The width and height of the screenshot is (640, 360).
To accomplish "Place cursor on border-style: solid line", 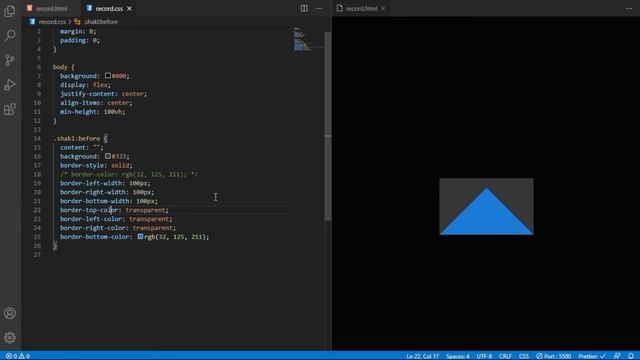I will click(96, 165).
